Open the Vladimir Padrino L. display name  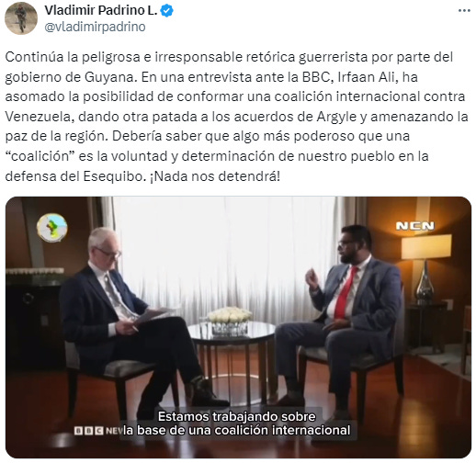[101, 10]
